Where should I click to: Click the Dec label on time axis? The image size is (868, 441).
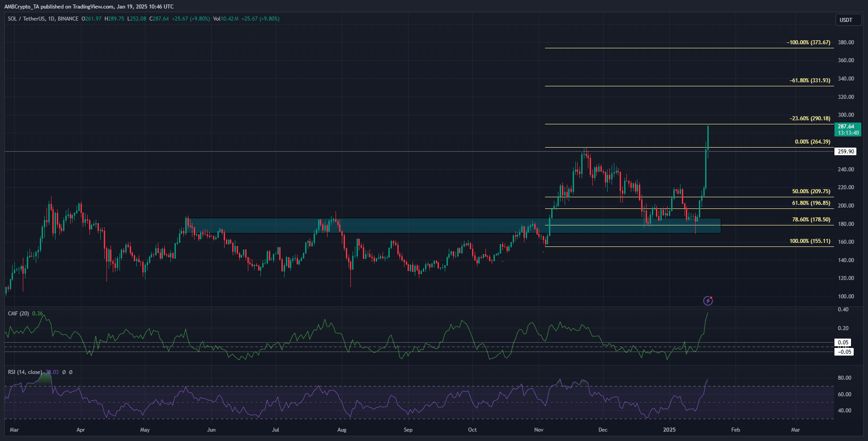[x=603, y=430]
